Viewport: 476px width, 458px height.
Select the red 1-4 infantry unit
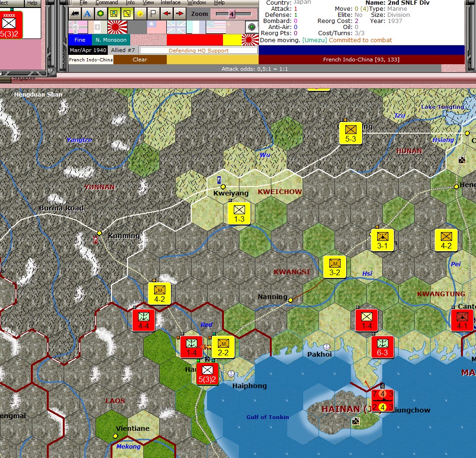(x=367, y=320)
